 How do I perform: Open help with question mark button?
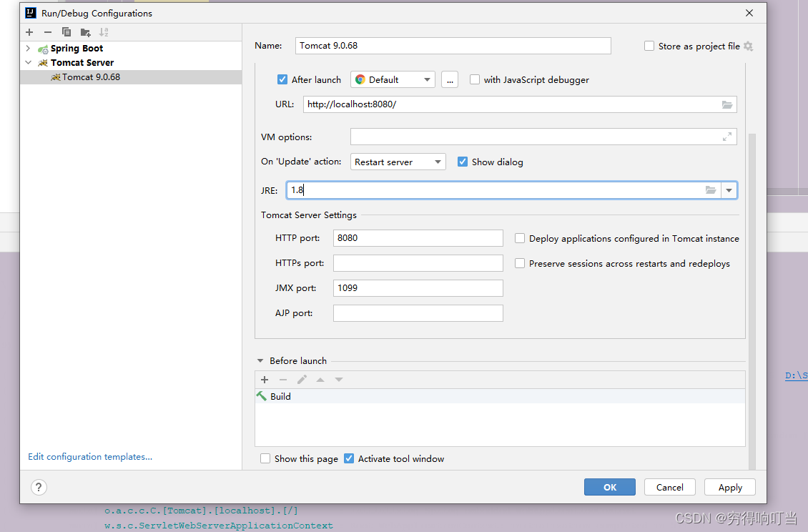(x=39, y=487)
